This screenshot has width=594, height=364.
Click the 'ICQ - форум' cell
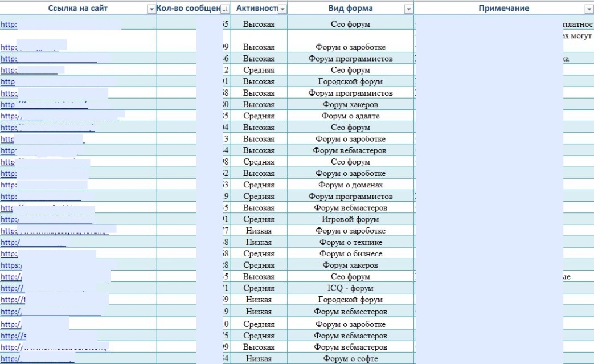(x=350, y=288)
